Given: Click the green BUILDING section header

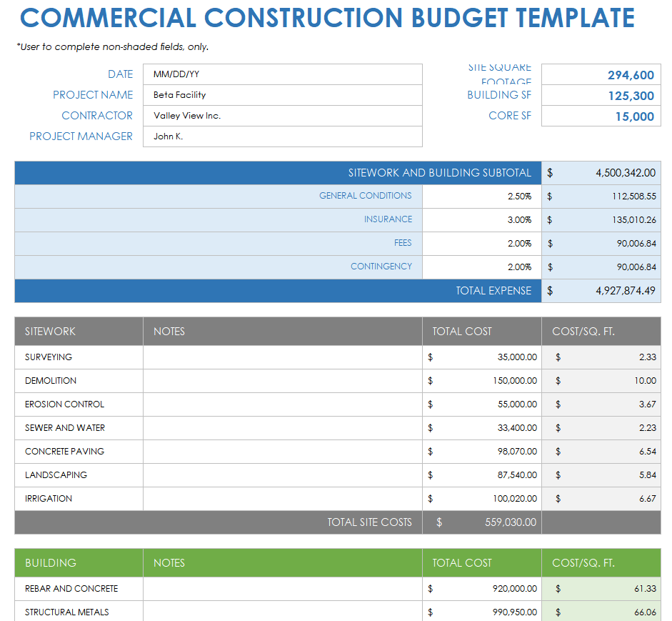Looking at the screenshot, I should pos(79,563).
